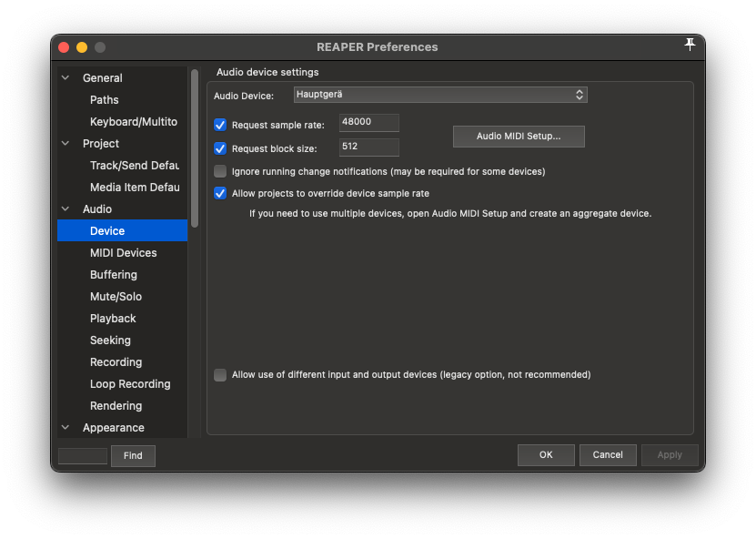
Task: Enable Ignore running change notifications option
Action: 220,171
